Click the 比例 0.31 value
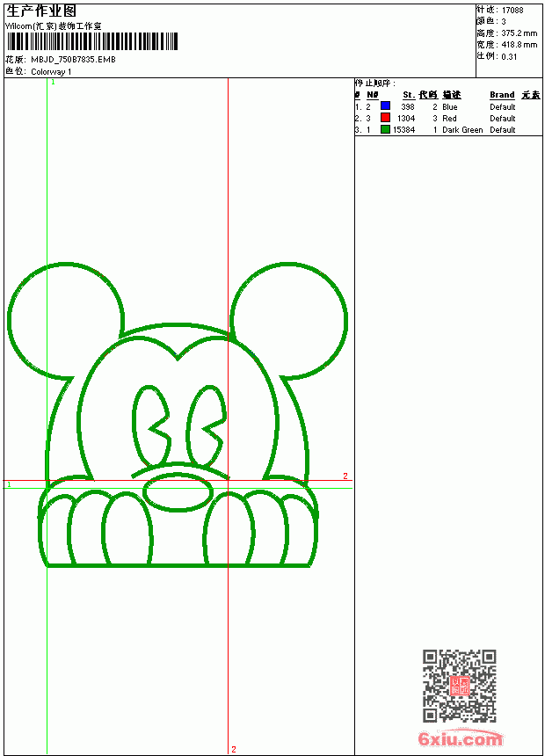545x756 pixels. point(509,56)
